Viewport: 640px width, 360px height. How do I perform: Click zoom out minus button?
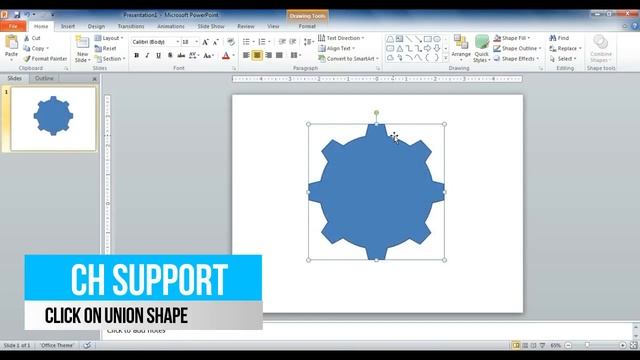point(568,345)
